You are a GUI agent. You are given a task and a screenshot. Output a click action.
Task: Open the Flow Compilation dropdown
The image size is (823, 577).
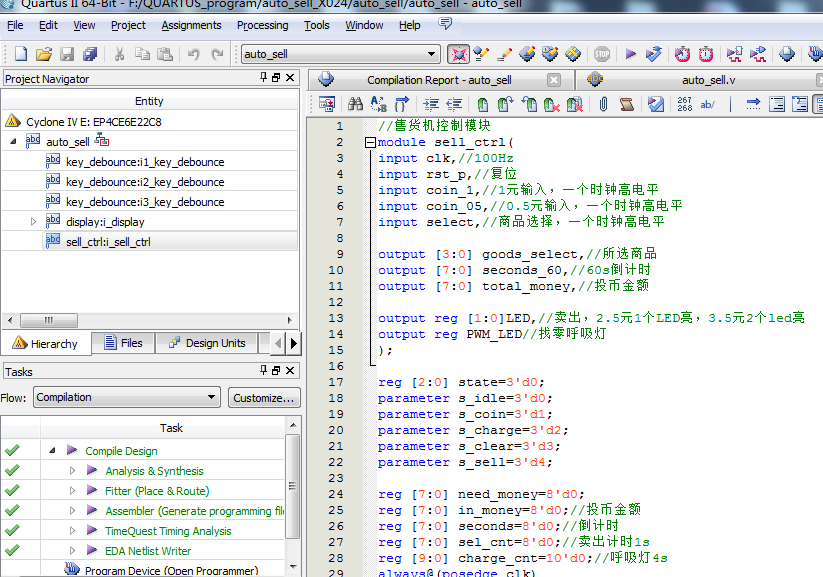[x=126, y=397]
